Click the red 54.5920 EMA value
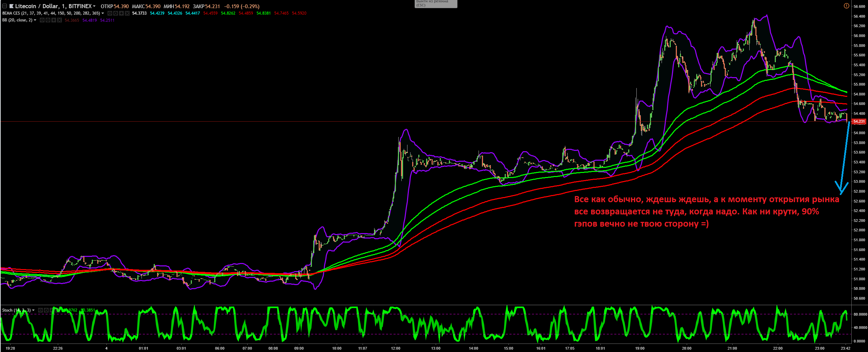This screenshot has width=868, height=352. point(299,13)
